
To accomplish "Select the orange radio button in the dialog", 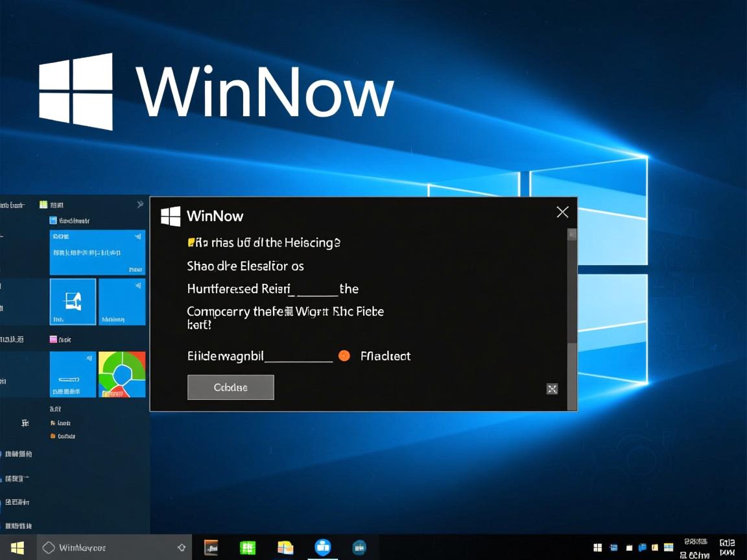I will 344,355.
